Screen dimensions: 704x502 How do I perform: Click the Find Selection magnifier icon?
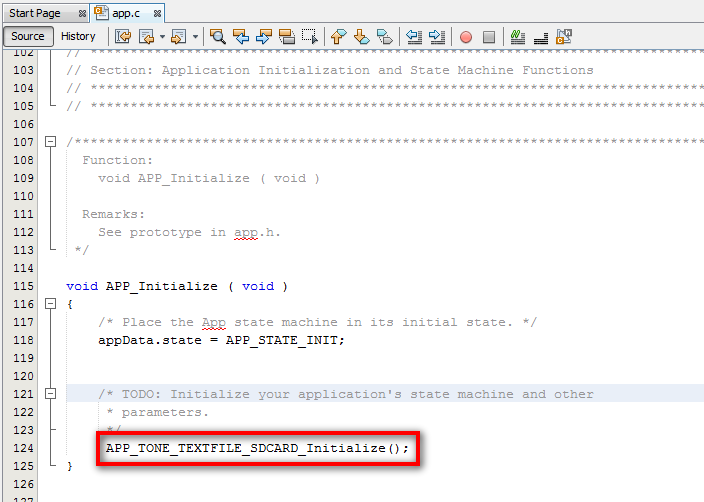217,37
